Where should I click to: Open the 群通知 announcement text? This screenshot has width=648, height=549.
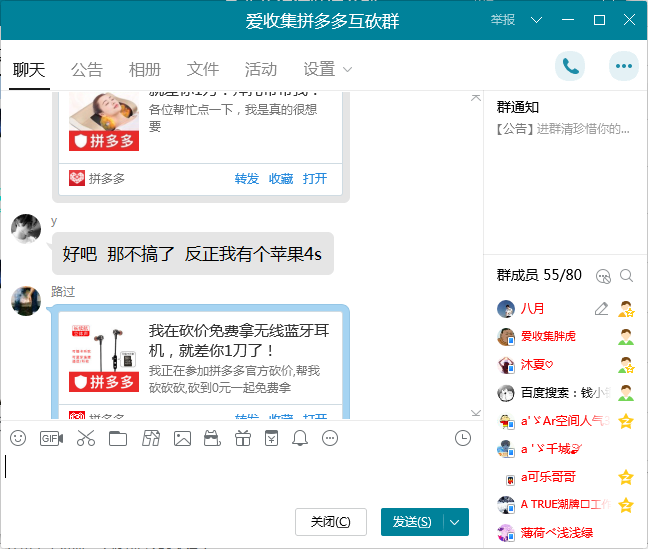(563, 129)
